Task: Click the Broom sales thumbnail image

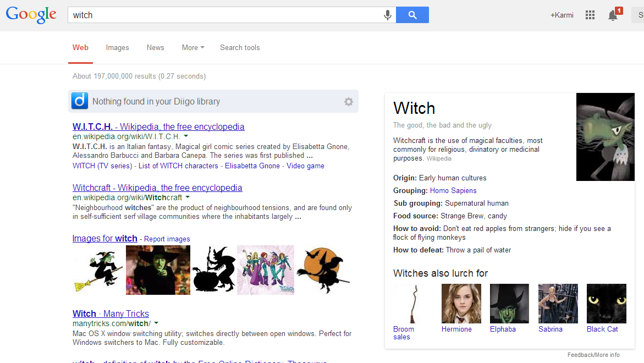Action: (x=413, y=304)
